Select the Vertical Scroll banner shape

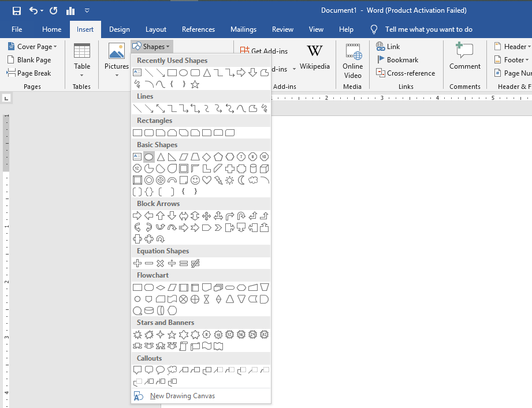pyautogui.click(x=184, y=346)
